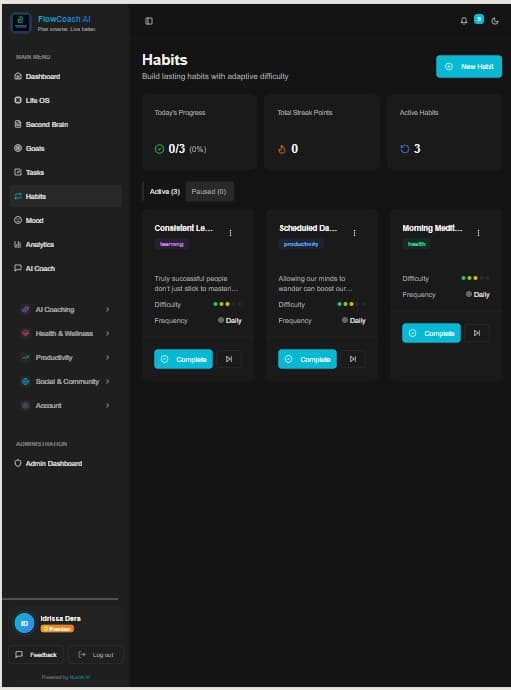Skip the Scheduled Daydreaming habit
511x690 pixels.
point(353,359)
